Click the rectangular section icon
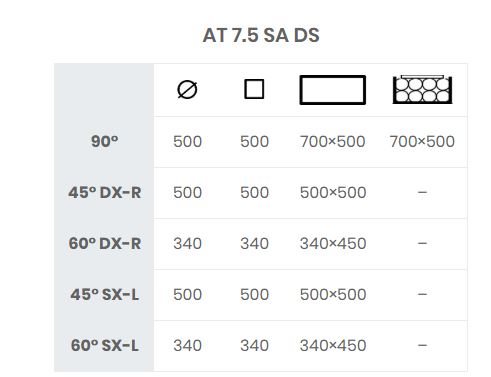This screenshot has width=491, height=377. tap(333, 90)
